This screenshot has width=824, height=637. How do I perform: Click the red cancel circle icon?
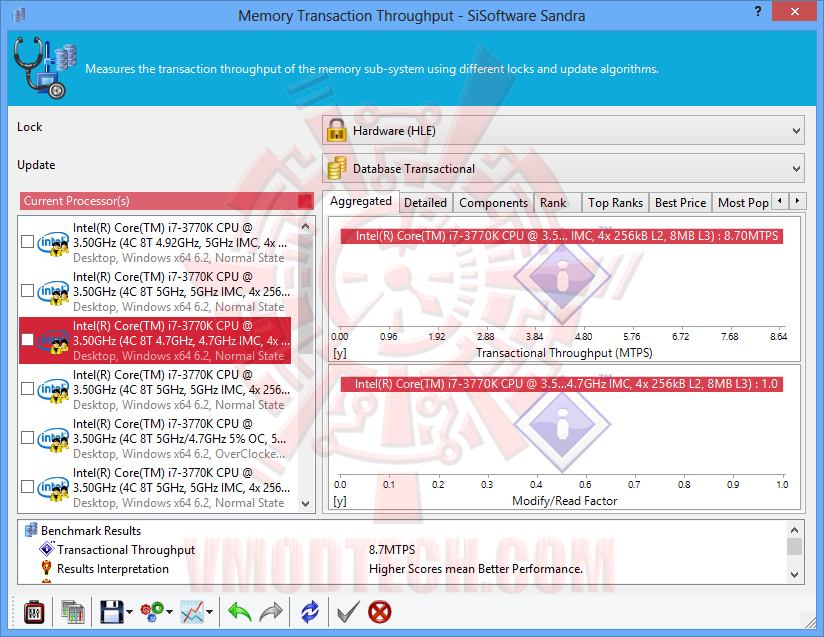pos(379,612)
